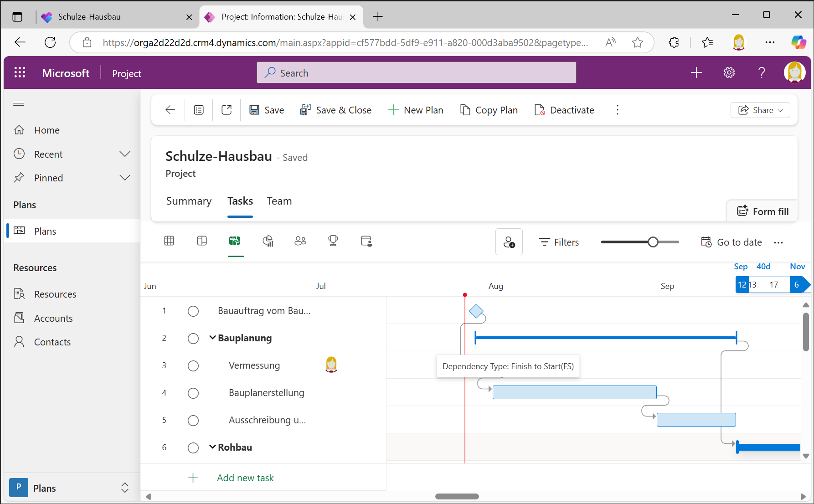Switch to the Team tab

[x=279, y=201]
